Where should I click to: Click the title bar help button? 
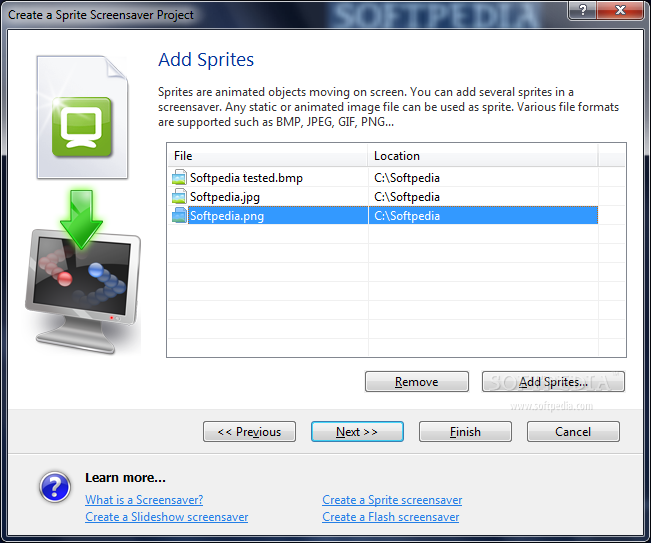[x=582, y=10]
